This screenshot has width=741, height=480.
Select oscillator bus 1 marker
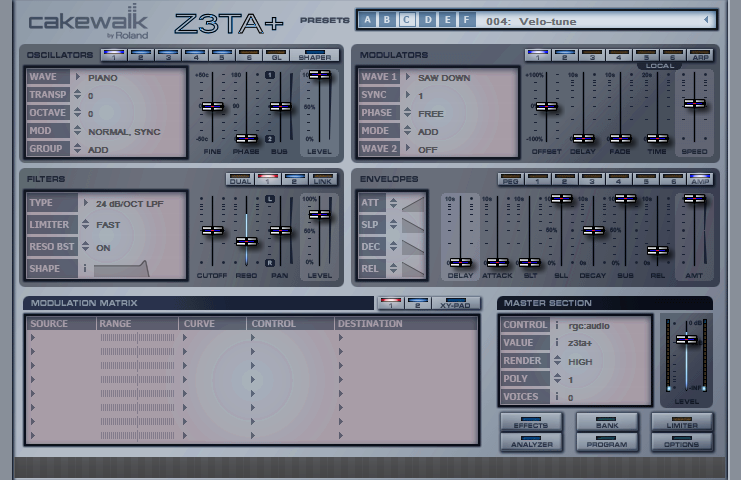269,75
